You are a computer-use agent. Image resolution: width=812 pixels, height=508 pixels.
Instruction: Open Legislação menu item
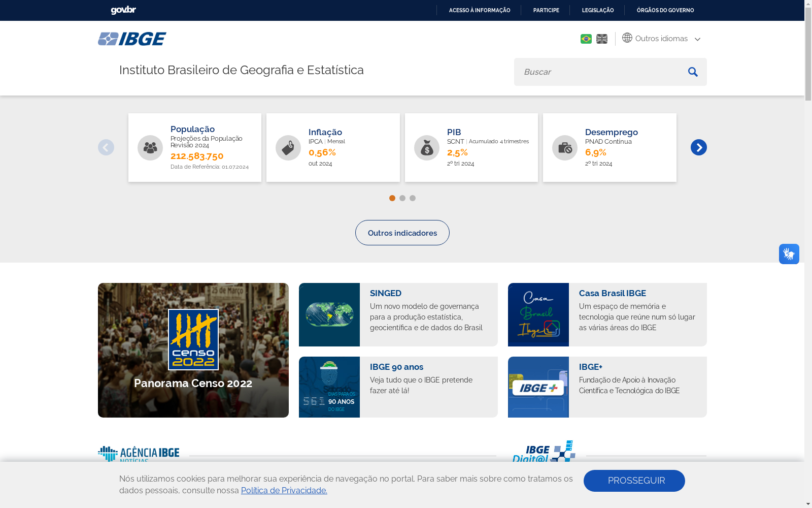598,10
